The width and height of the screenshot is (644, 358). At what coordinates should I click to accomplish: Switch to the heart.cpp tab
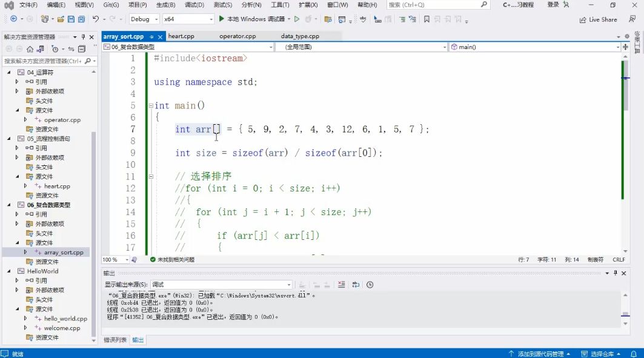click(x=181, y=36)
